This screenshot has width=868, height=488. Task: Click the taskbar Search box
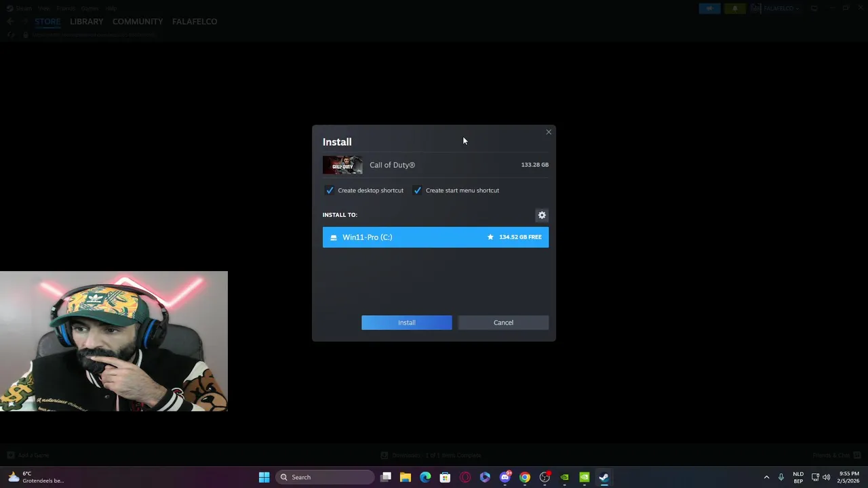pyautogui.click(x=325, y=477)
